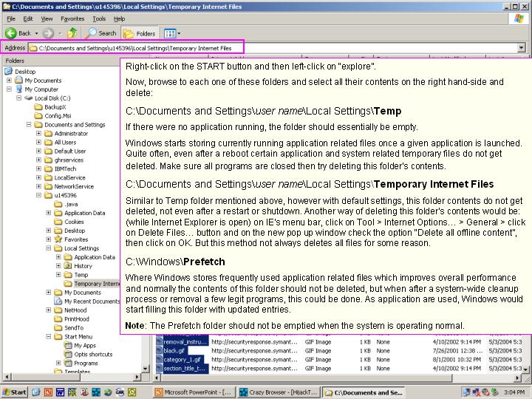Select the Config.Msi folder
This screenshot has height=399, width=532.
tap(58, 116)
